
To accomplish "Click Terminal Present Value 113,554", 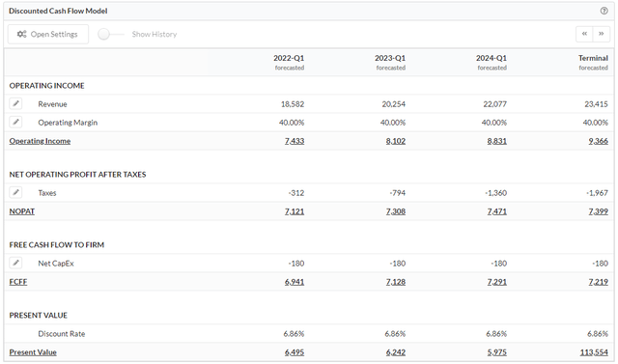I will pos(594,352).
